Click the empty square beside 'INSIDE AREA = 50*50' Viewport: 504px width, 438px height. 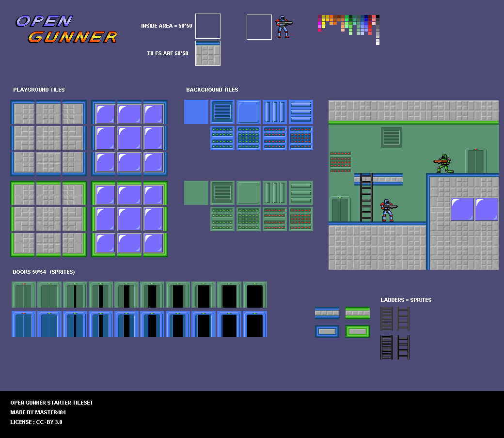(x=208, y=26)
